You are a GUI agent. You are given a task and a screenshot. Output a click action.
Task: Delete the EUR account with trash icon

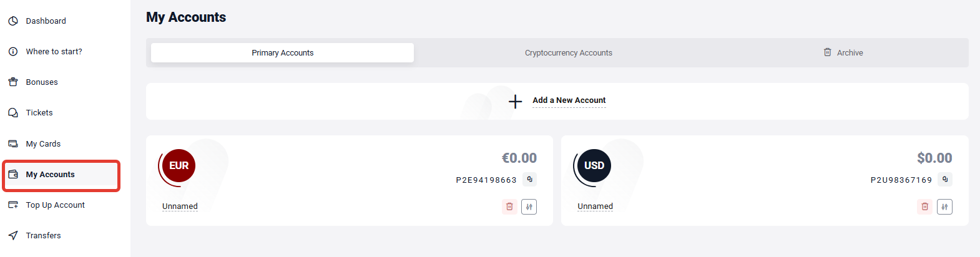(x=509, y=206)
